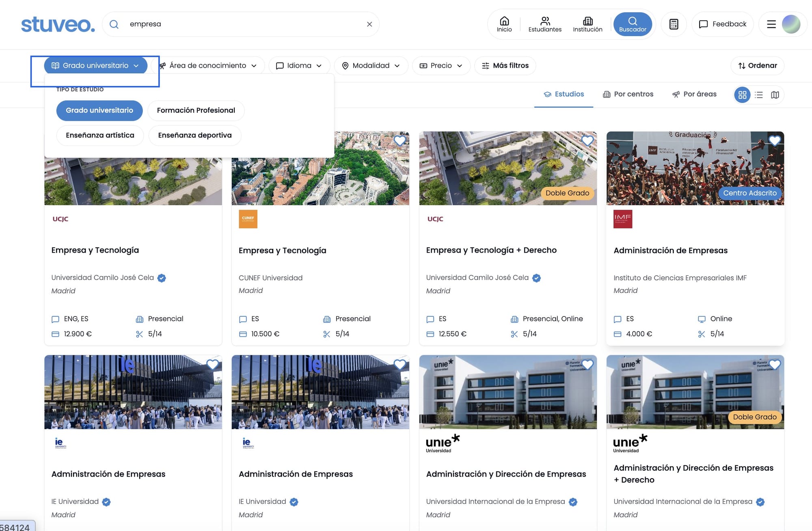Click UCJC logo on Empresa y Tecnología card
This screenshot has height=531, width=812.
tap(60, 219)
